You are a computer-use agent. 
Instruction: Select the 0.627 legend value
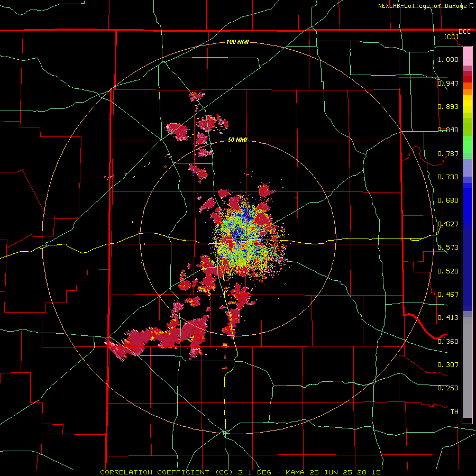point(448,224)
